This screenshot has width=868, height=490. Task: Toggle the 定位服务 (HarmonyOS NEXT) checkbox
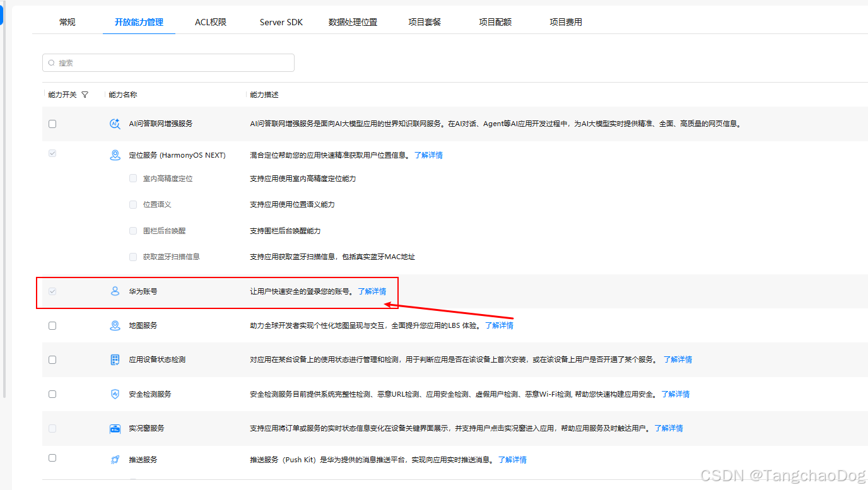click(x=52, y=153)
